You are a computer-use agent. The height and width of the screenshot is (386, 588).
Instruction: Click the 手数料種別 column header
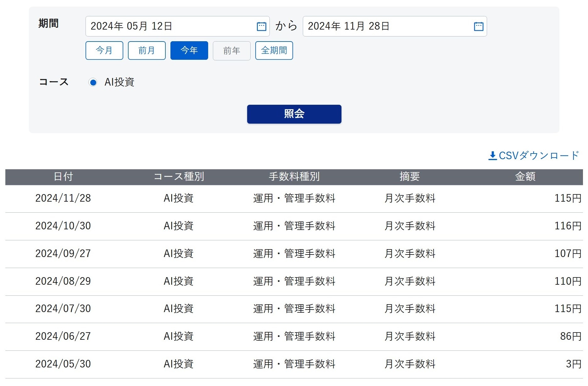pos(294,177)
